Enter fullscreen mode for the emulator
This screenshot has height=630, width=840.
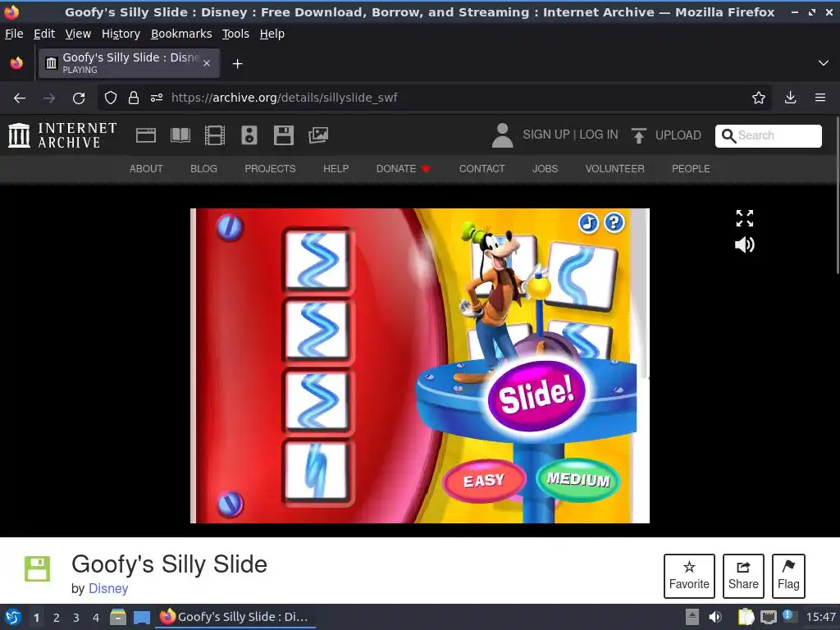point(745,218)
